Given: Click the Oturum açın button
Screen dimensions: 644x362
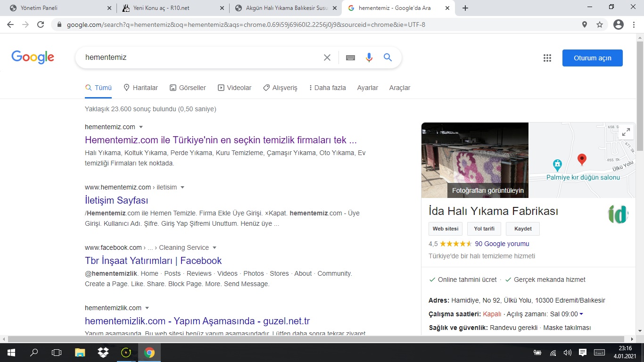Looking at the screenshot, I should [593, 58].
